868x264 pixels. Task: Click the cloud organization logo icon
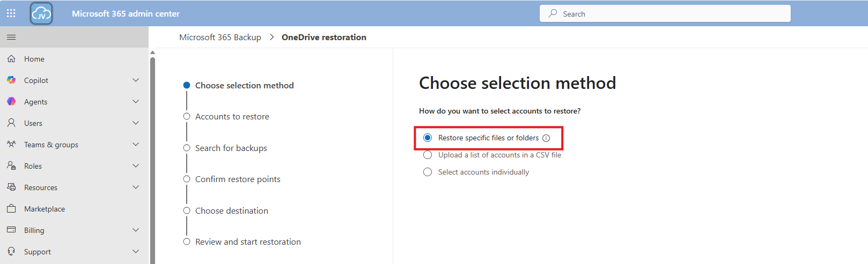tap(41, 14)
